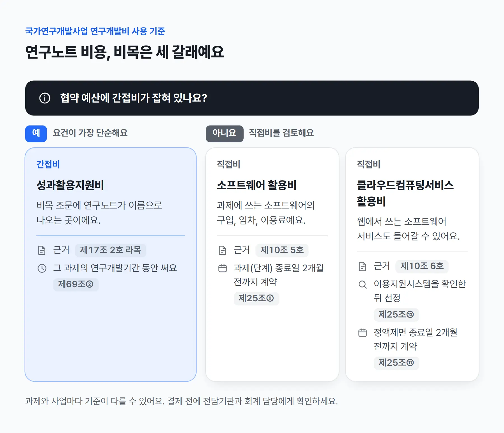Click document icon beside 제17조 2호 라목

(x=42, y=250)
